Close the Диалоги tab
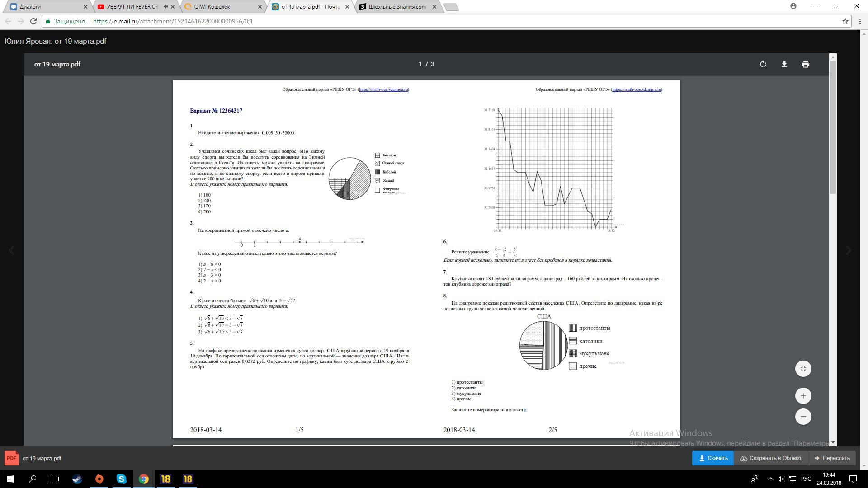868x488 pixels. point(85,7)
